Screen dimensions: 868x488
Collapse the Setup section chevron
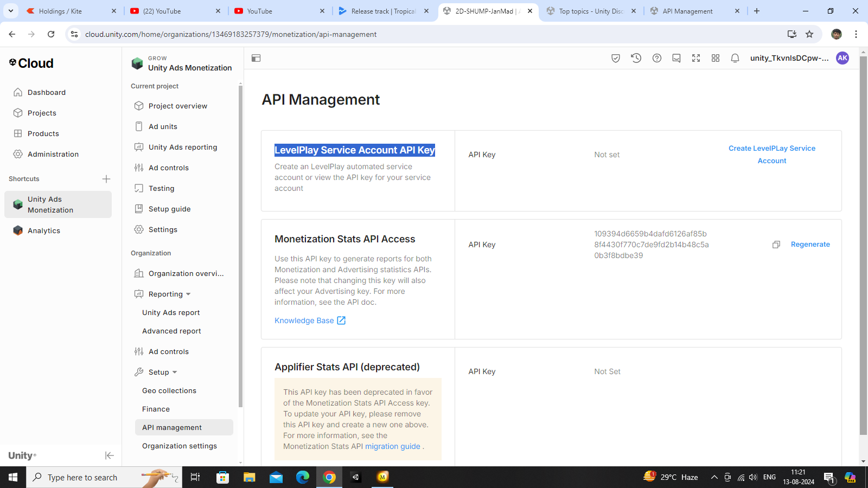tap(174, 372)
